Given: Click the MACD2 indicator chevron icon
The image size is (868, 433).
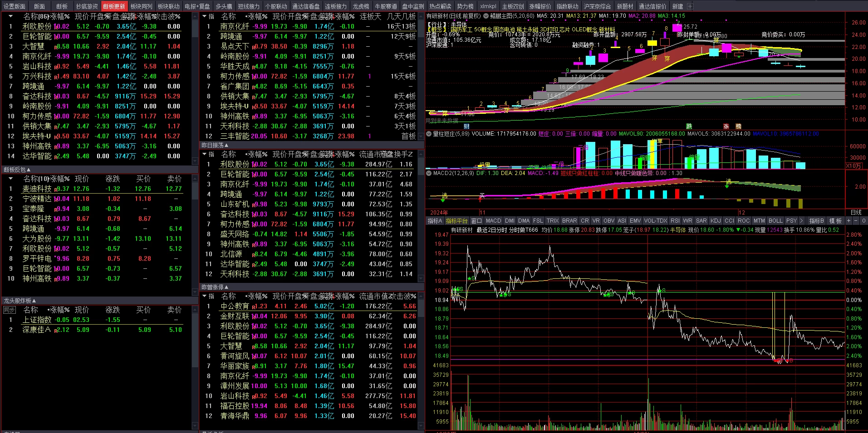Looking at the screenshot, I should pos(429,173).
